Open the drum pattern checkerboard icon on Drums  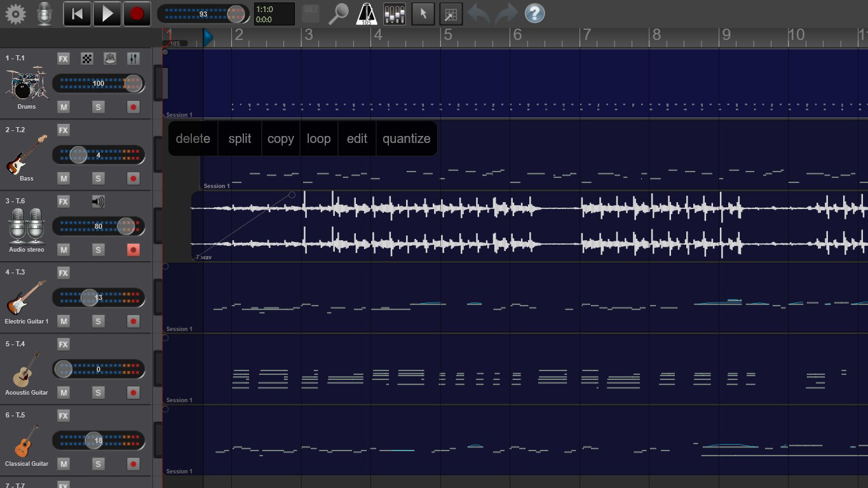(86, 58)
